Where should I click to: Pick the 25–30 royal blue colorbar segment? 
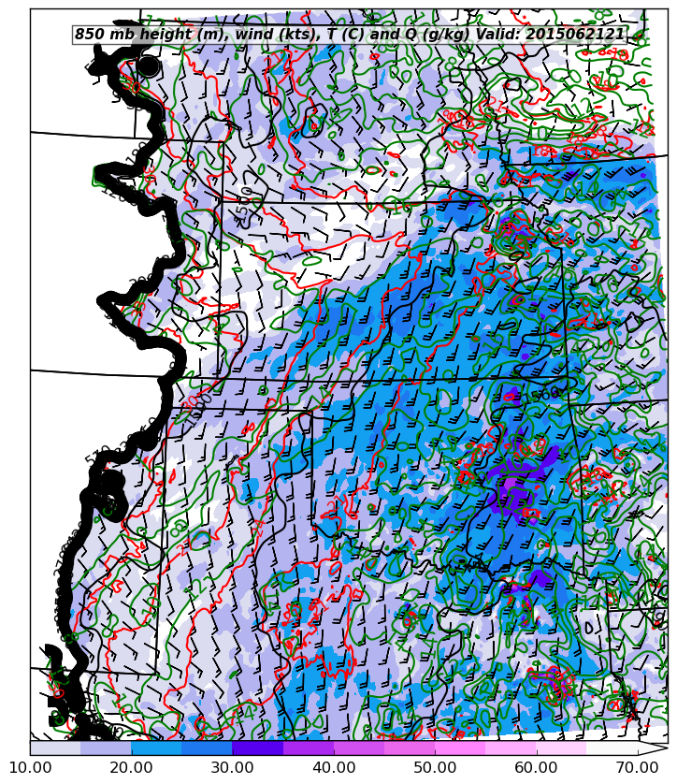pos(207,748)
